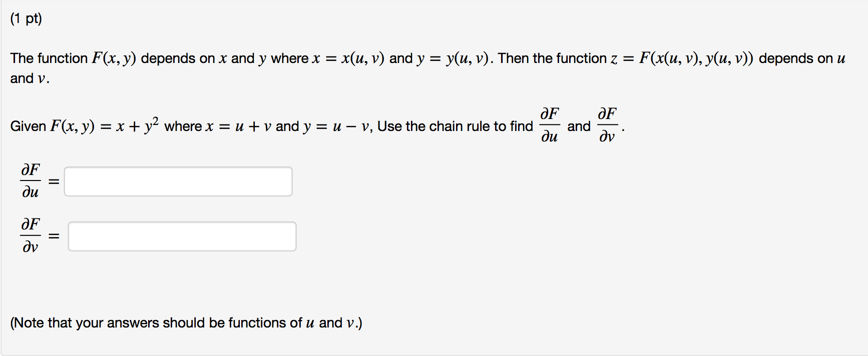The image size is (868, 356).
Task: Click the expression y = u − v
Action: [x=337, y=126]
